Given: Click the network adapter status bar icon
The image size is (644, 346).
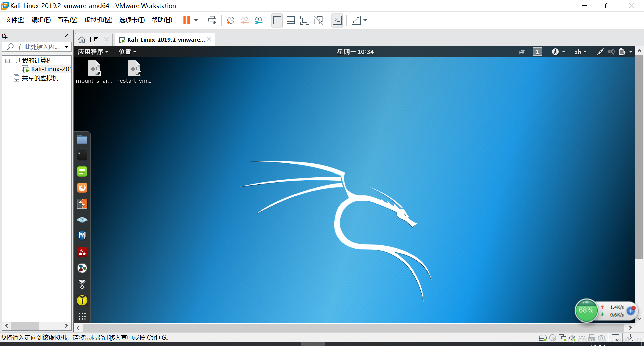Looking at the screenshot, I should (562, 338).
